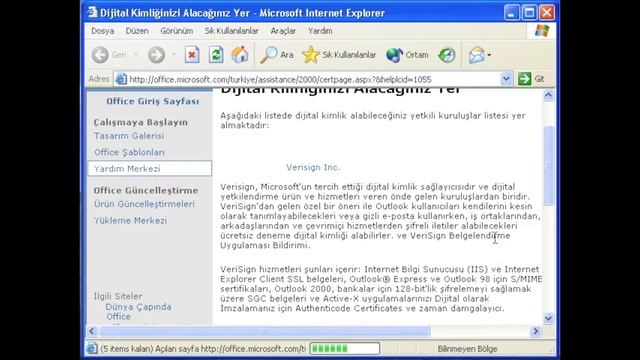Click page icon in address bar
This screenshot has height=360, width=640.
coord(121,79)
